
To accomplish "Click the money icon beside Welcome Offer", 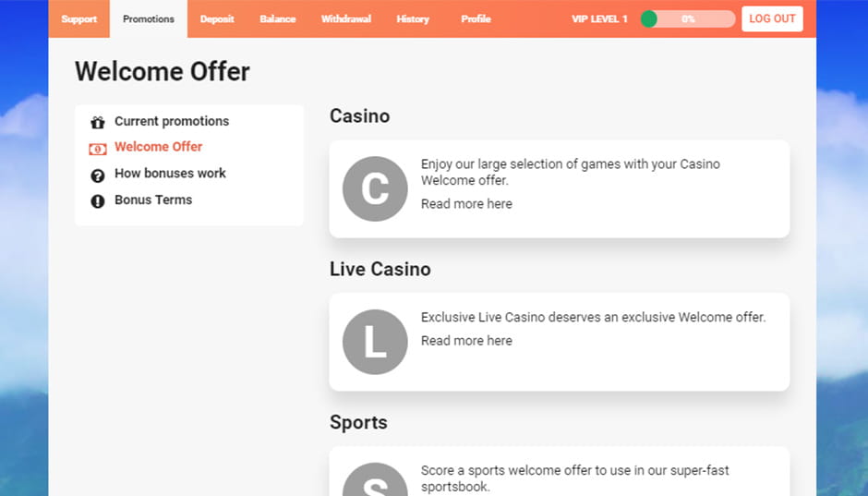I will [x=98, y=149].
